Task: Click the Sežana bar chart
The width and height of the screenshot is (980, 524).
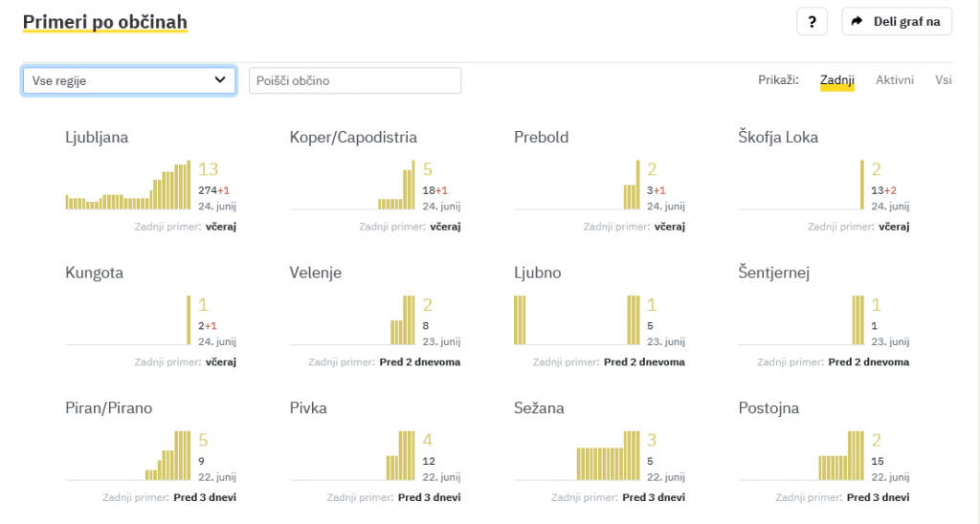Action: 576,456
